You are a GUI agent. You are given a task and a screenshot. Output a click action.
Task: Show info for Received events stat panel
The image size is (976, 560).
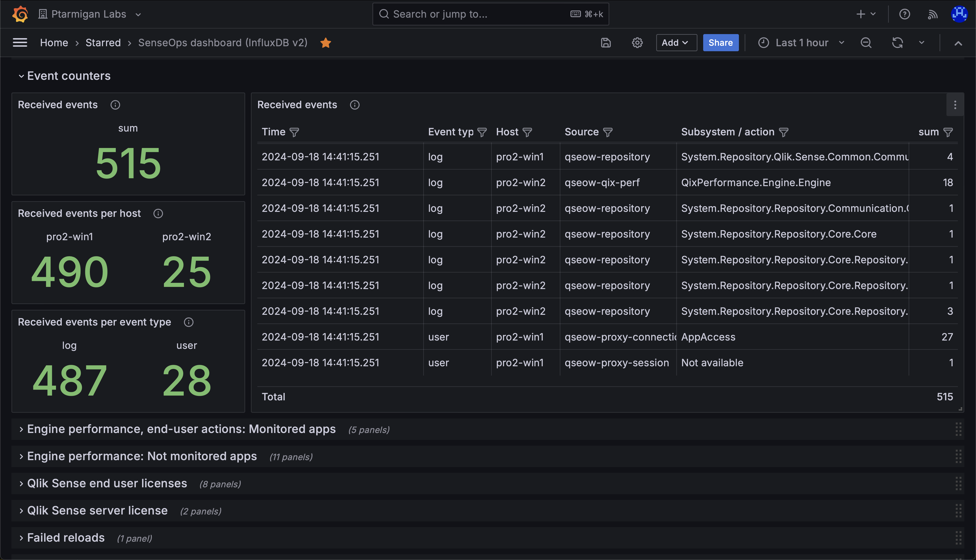point(115,105)
